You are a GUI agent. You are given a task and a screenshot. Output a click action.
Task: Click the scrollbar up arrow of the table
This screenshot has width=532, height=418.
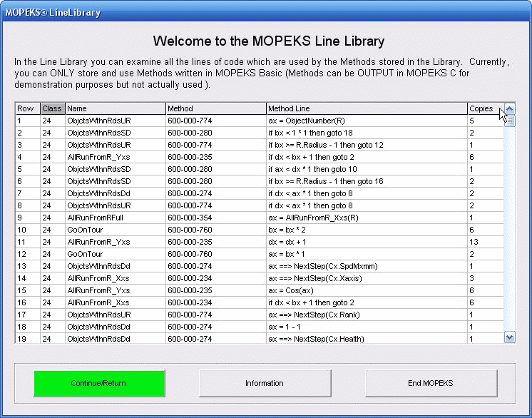click(x=509, y=109)
